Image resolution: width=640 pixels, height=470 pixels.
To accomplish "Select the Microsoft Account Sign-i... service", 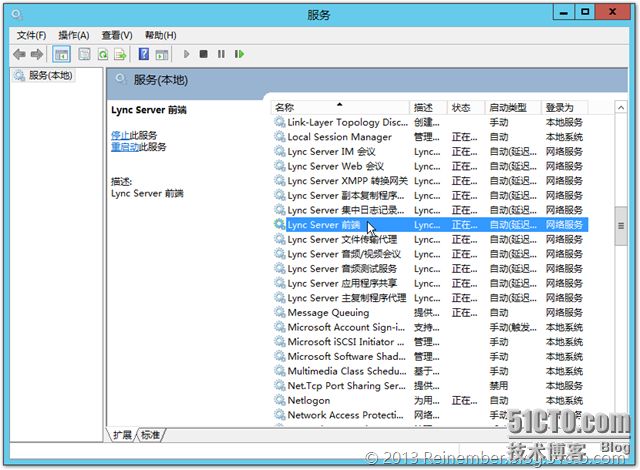I will (430, 328).
